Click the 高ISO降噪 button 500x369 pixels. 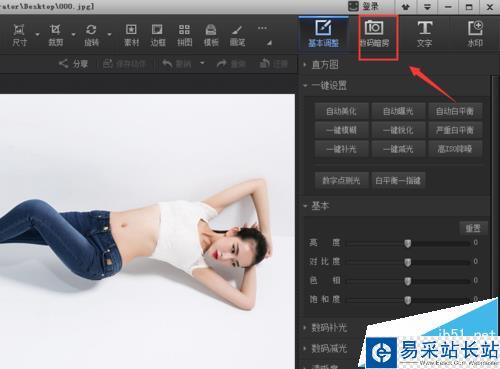(455, 149)
